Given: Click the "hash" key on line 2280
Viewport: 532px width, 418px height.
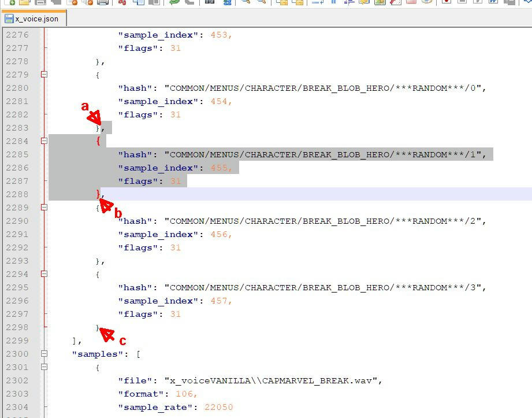Looking at the screenshot, I should [135, 88].
